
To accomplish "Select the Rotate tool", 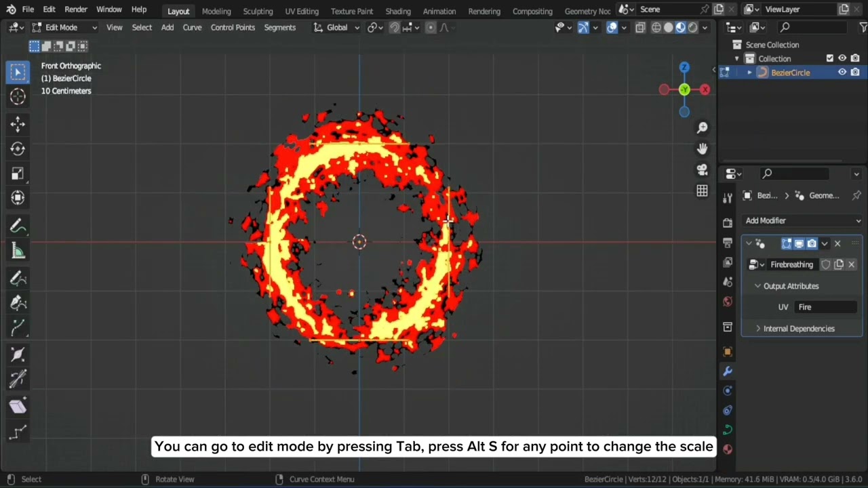I will [18, 148].
